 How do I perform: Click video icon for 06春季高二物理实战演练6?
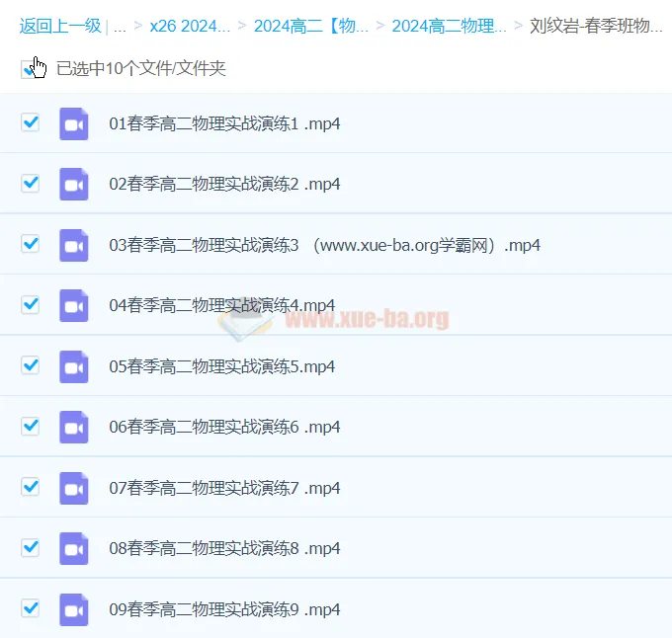click(x=74, y=428)
